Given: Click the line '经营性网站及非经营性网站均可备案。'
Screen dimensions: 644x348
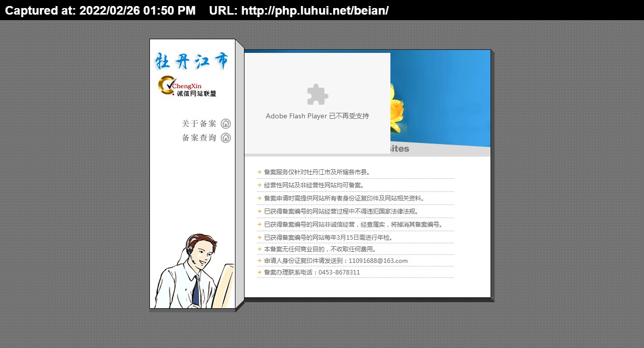Looking at the screenshot, I should pyautogui.click(x=314, y=185).
